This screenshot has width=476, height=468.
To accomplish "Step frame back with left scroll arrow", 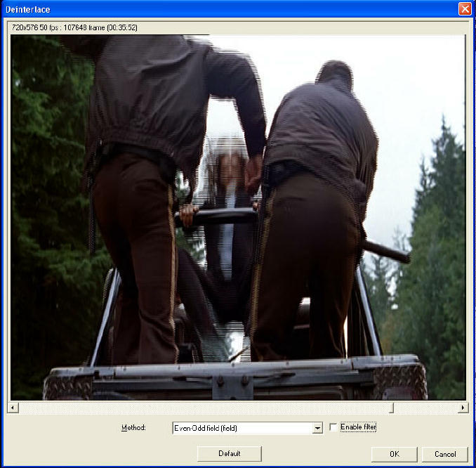I will click(13, 408).
